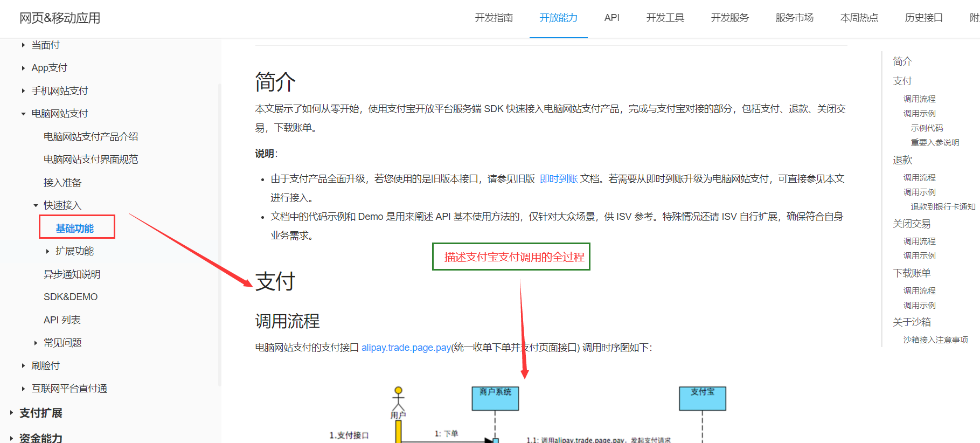Screen dimensions: 980x443
Task: Expand the 支付扩展 section arrow
Action: click(11, 413)
